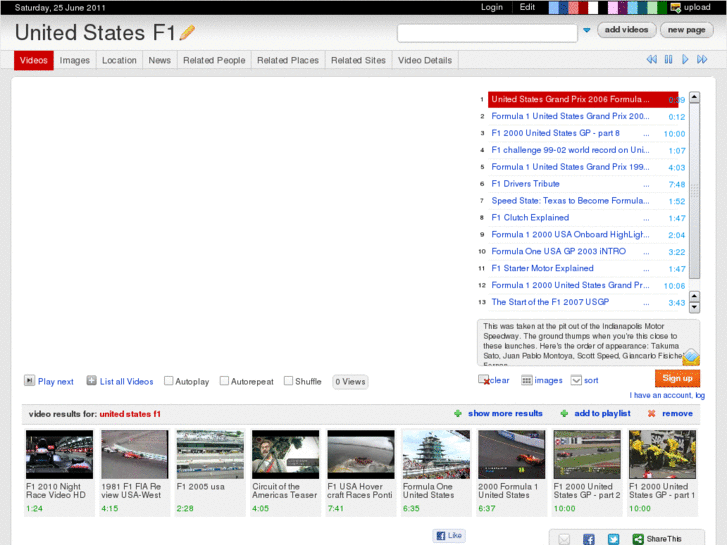Viewport: 727px width, 545px height.
Task: Click the upload icon in the top bar
Action: (676, 7)
